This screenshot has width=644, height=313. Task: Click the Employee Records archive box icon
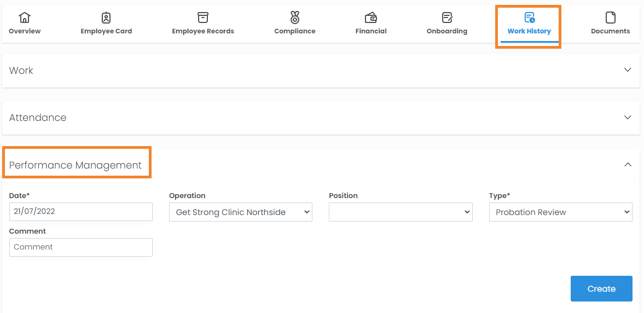coord(203,18)
